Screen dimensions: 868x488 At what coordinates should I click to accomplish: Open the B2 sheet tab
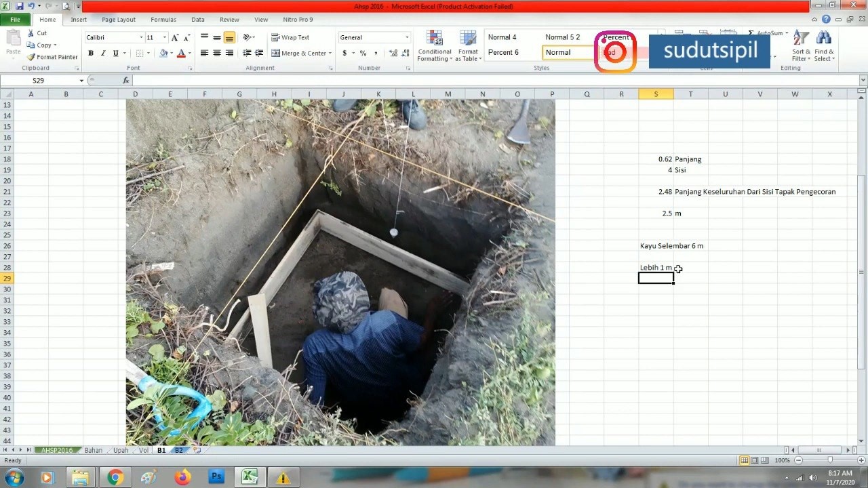coord(179,450)
